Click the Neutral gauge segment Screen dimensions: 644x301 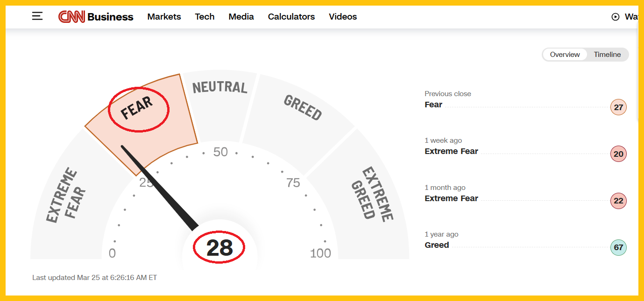(x=219, y=107)
